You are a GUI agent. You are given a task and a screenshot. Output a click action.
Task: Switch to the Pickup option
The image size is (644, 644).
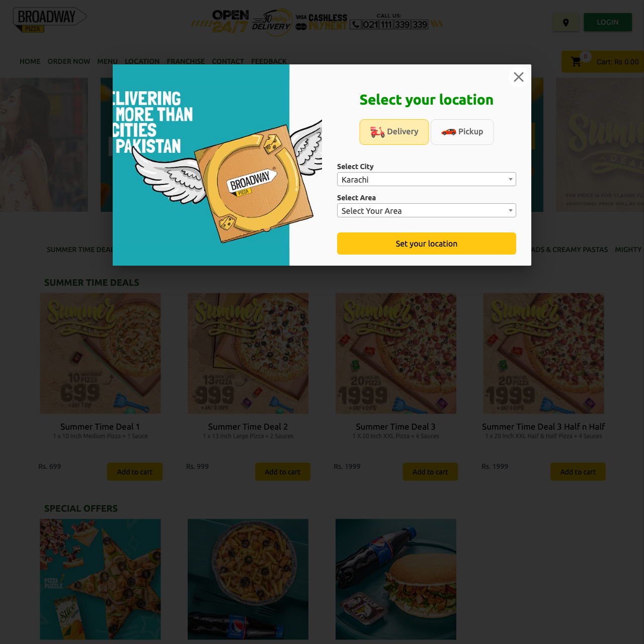click(x=462, y=132)
